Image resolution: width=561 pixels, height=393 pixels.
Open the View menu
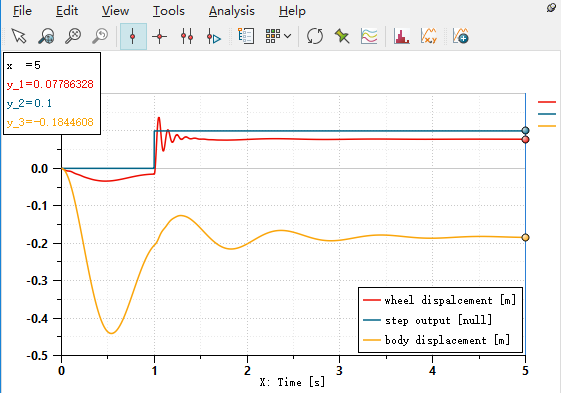click(x=115, y=11)
